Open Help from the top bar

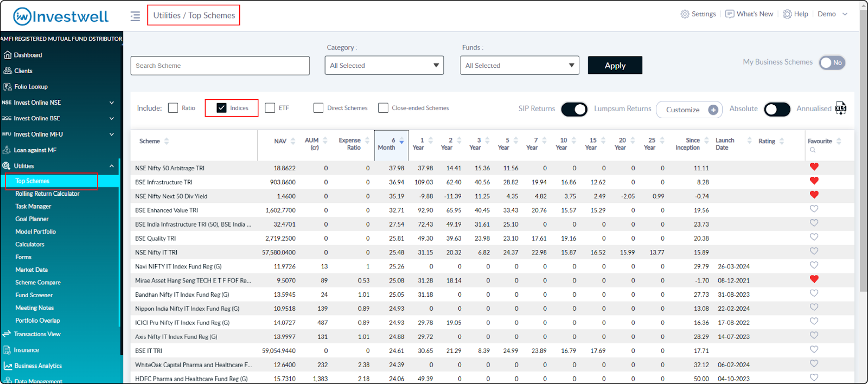coord(795,14)
